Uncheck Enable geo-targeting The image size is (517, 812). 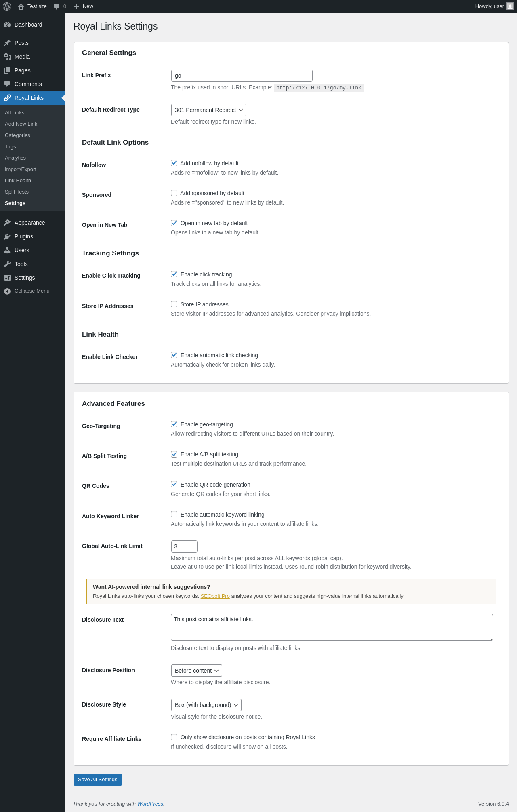[x=174, y=424]
